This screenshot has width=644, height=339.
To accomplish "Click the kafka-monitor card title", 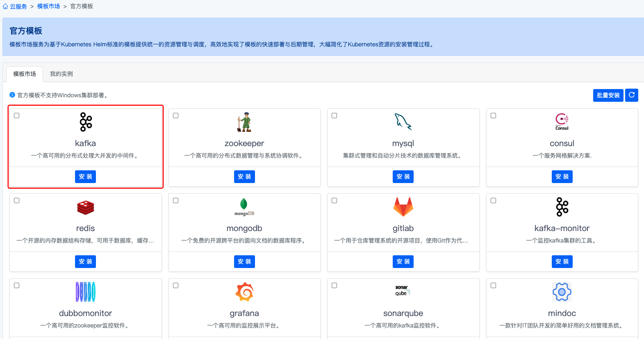I will [562, 228].
